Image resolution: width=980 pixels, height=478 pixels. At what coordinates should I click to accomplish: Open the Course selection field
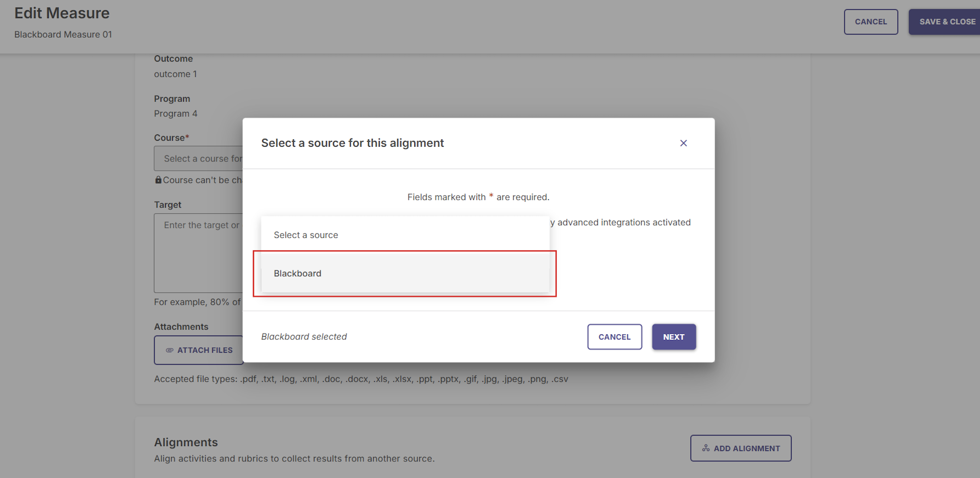pyautogui.click(x=198, y=158)
